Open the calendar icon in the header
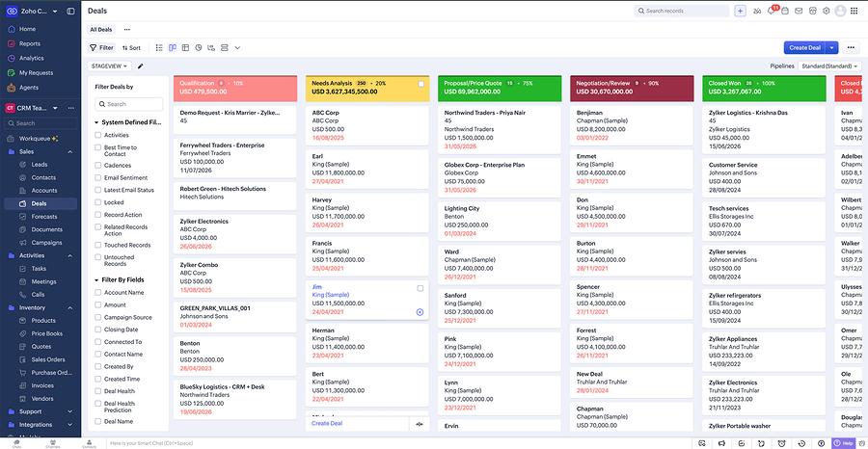Viewport: 868px width, 449px height. [x=785, y=11]
